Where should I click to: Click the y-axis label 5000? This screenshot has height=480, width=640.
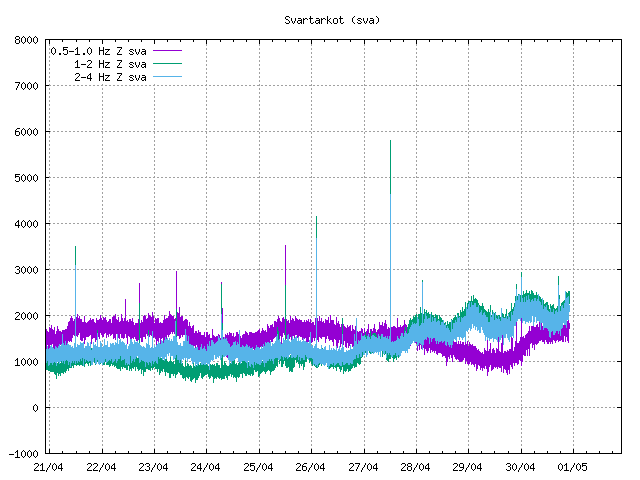pyautogui.click(x=26, y=178)
